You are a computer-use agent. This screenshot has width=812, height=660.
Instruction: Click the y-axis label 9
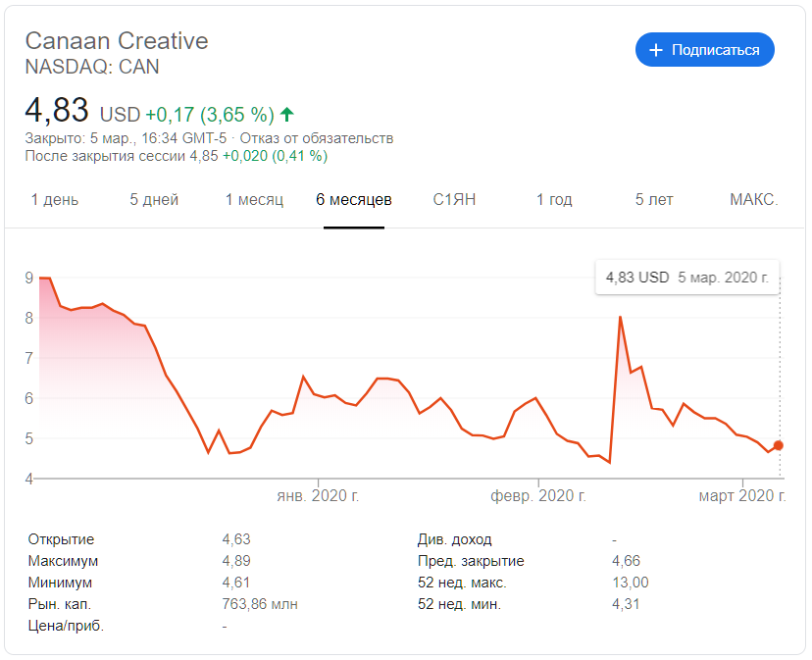[x=29, y=279]
